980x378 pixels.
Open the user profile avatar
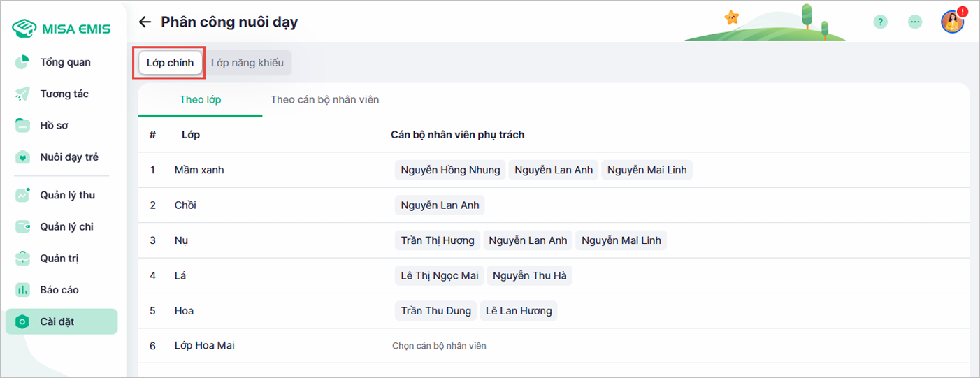[952, 22]
